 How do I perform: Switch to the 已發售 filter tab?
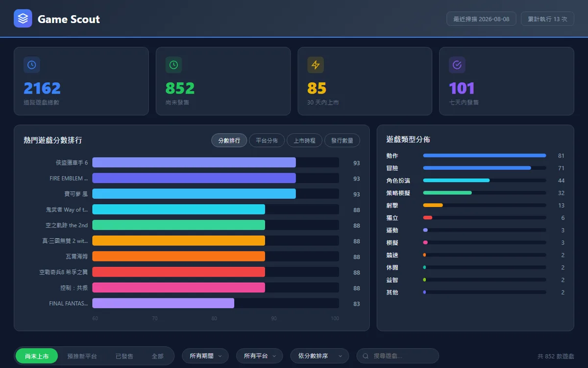click(x=124, y=356)
